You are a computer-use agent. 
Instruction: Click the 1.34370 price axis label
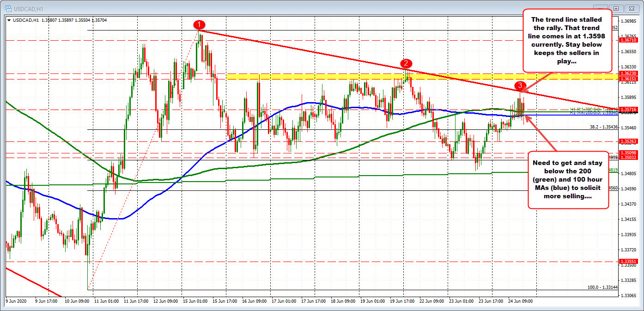[628, 204]
